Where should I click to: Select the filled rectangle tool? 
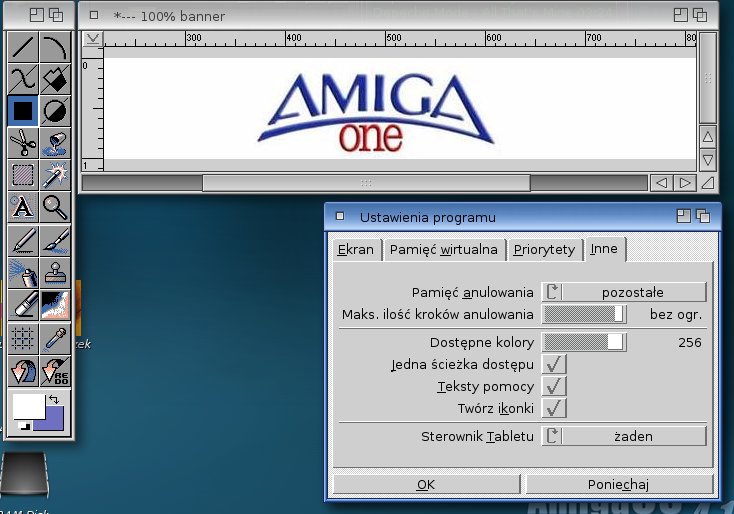point(22,111)
